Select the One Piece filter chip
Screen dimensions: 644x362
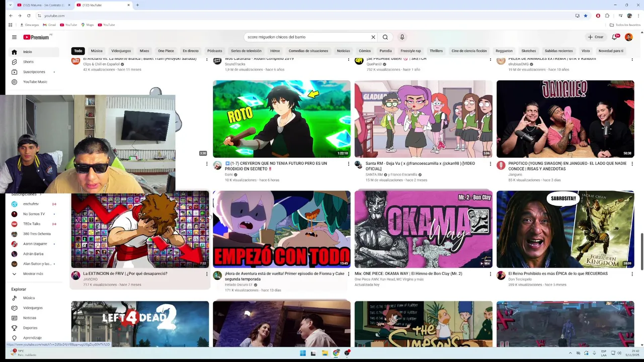[x=166, y=51]
